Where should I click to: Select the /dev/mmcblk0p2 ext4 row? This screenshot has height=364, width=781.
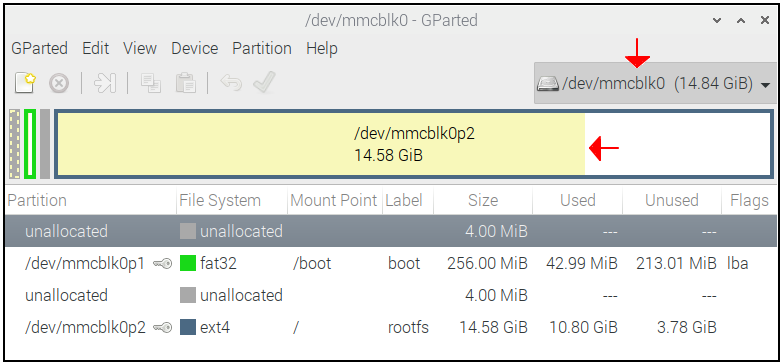point(390,328)
